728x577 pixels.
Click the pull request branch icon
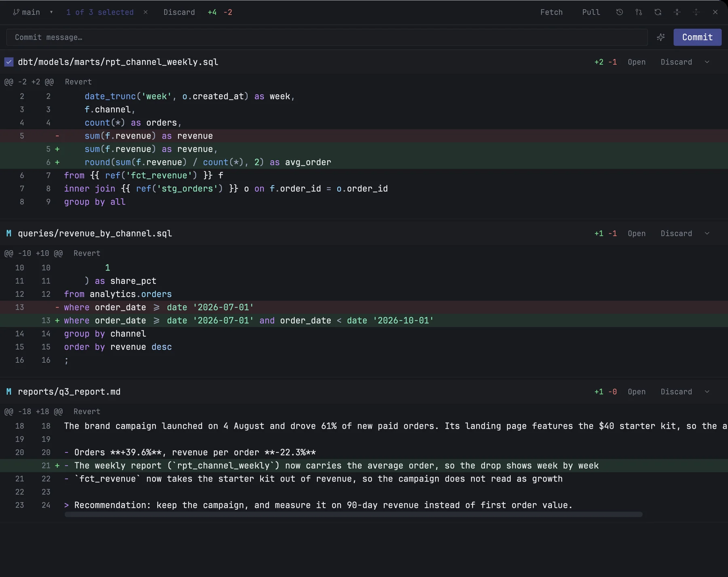[x=639, y=12]
